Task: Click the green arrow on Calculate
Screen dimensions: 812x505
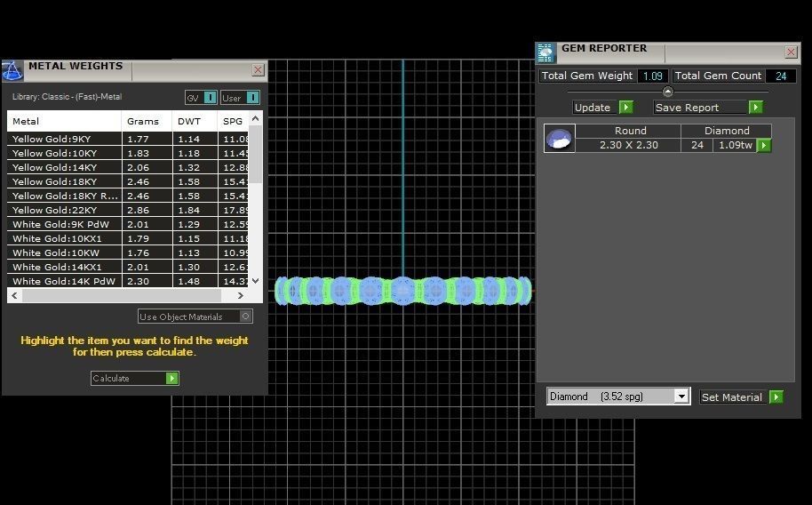Action: coord(172,379)
